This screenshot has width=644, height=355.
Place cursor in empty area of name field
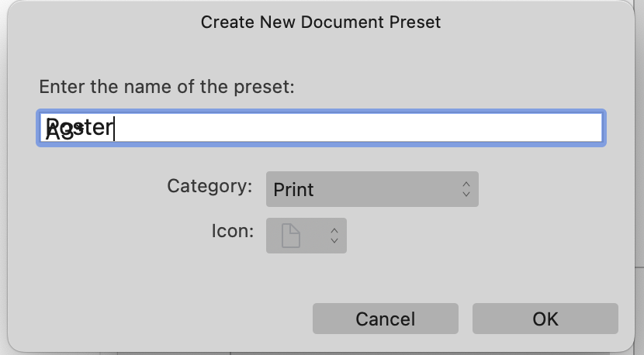(x=358, y=128)
